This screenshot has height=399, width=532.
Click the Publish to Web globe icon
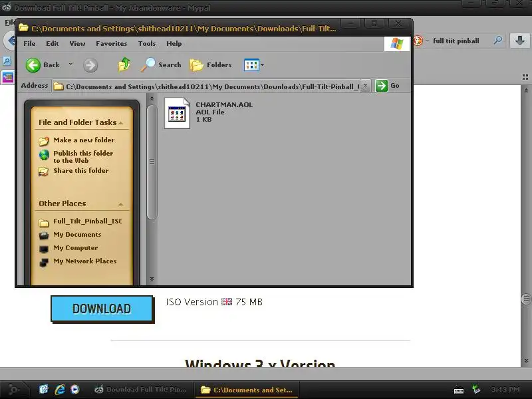(44, 155)
